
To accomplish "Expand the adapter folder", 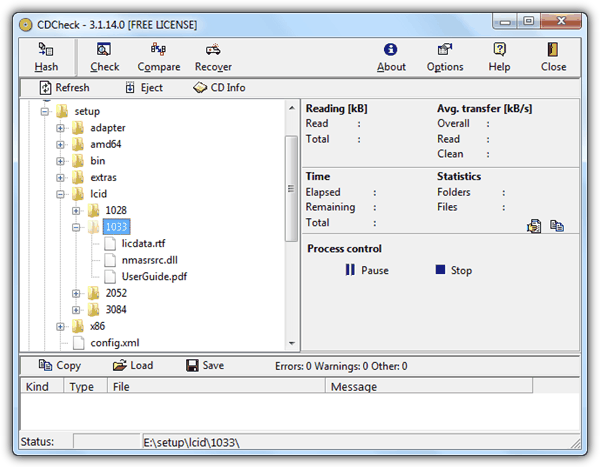I will click(x=60, y=128).
